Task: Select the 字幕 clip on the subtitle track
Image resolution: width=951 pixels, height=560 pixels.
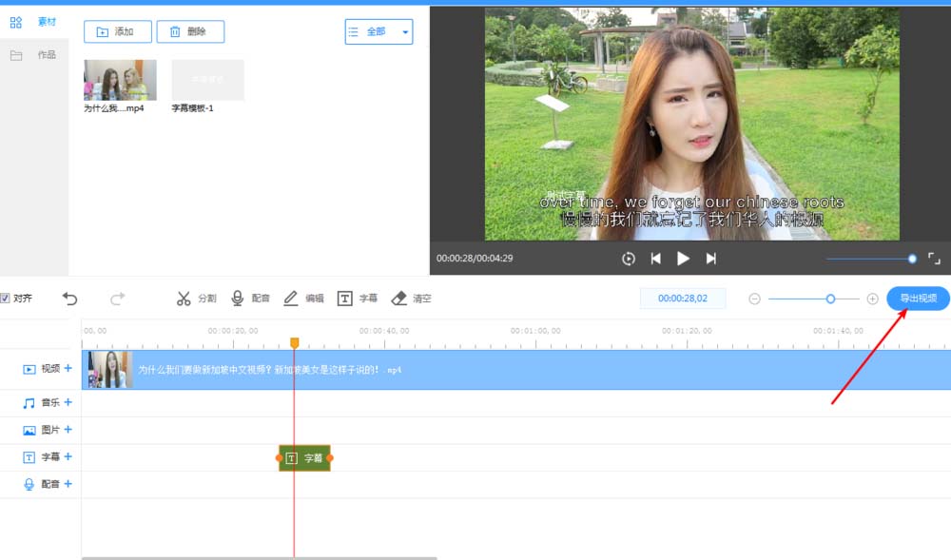Action: coord(303,457)
